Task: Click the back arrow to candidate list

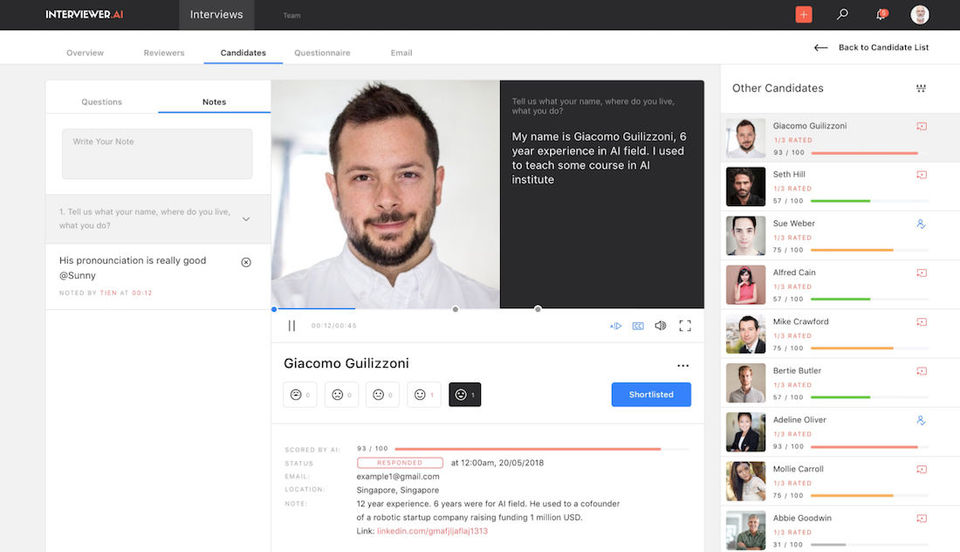Action: pyautogui.click(x=820, y=47)
